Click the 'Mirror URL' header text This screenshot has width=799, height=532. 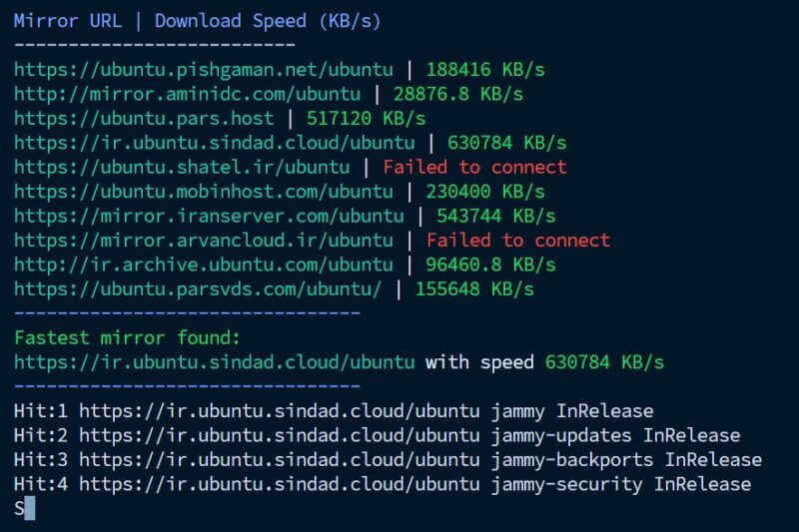(68, 21)
